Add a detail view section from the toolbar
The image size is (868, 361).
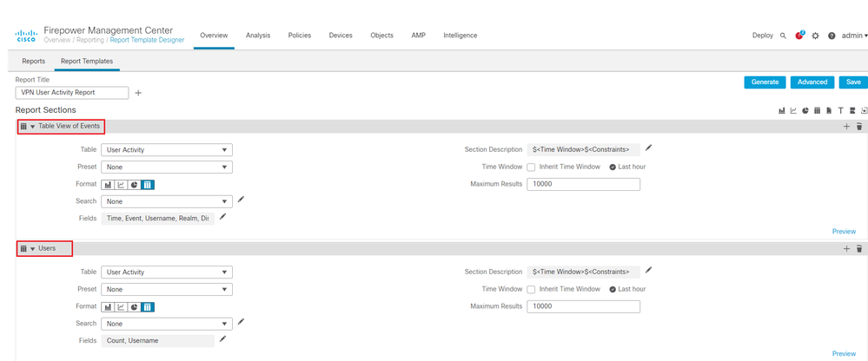click(829, 110)
